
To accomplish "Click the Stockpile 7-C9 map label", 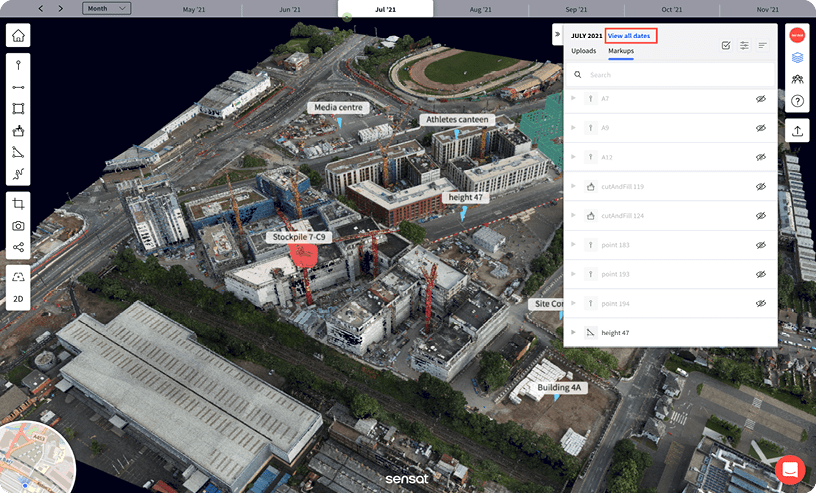I will click(x=299, y=237).
